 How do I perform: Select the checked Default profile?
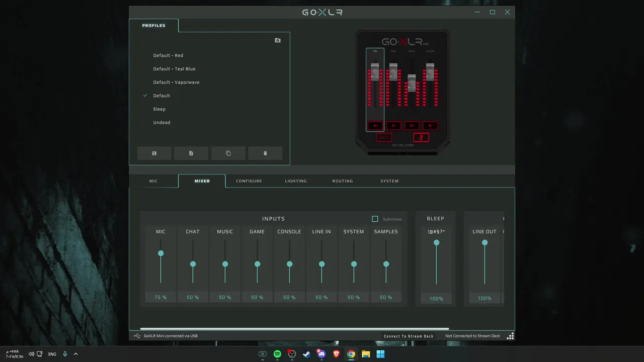(x=162, y=96)
